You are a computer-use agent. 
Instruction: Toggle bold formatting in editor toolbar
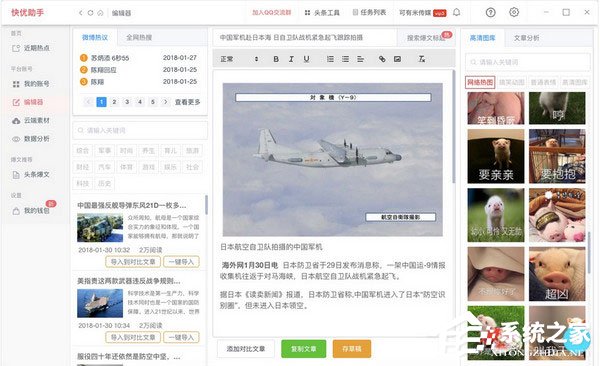276,59
